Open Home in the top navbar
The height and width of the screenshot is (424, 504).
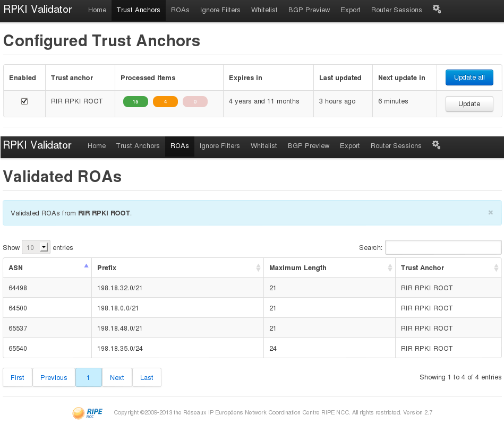tap(97, 10)
